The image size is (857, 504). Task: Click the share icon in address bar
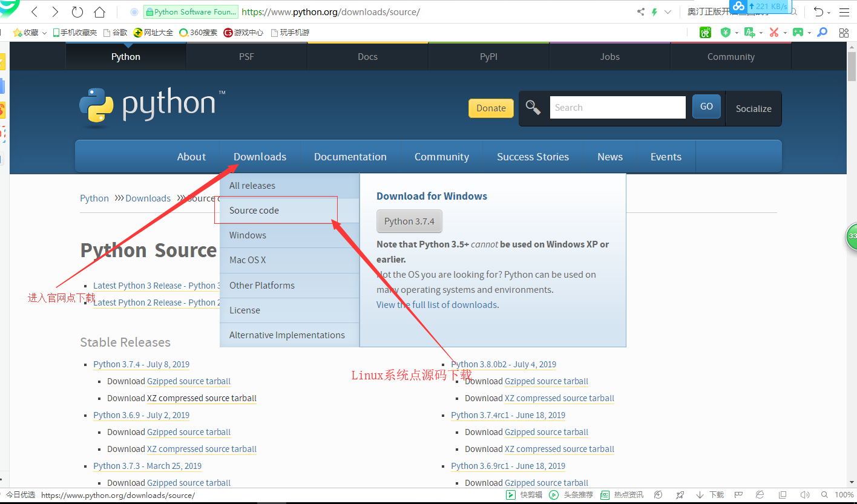point(641,11)
